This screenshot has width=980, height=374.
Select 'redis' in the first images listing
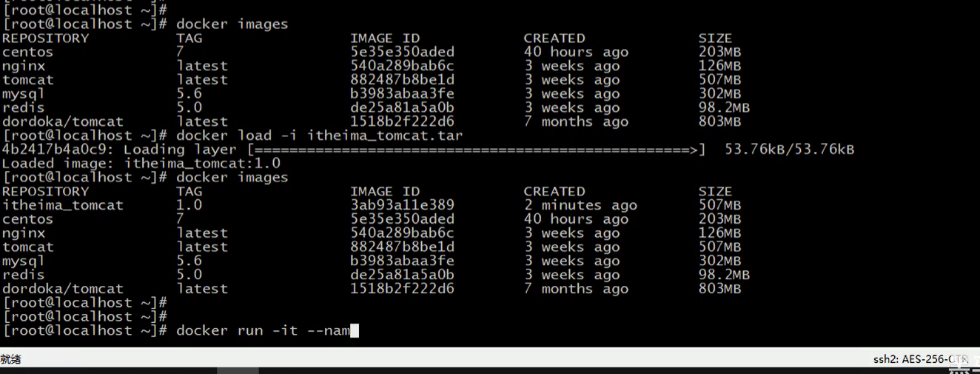point(24,108)
